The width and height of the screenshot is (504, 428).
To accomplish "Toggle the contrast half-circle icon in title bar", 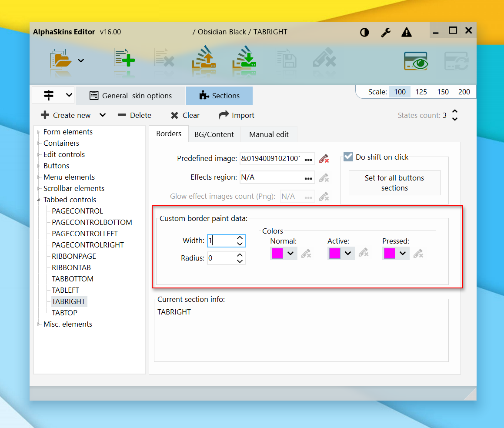I will click(x=364, y=32).
